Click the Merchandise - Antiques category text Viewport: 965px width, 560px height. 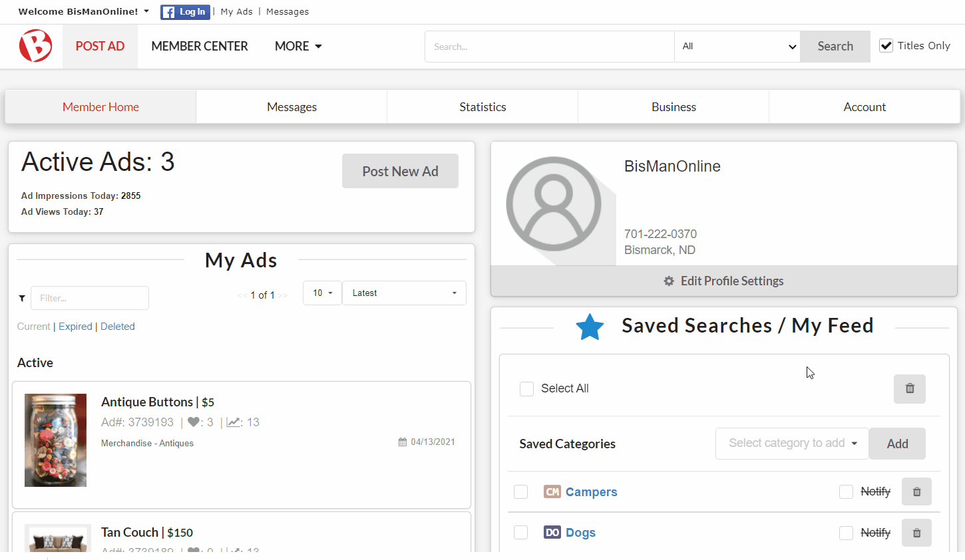point(147,443)
